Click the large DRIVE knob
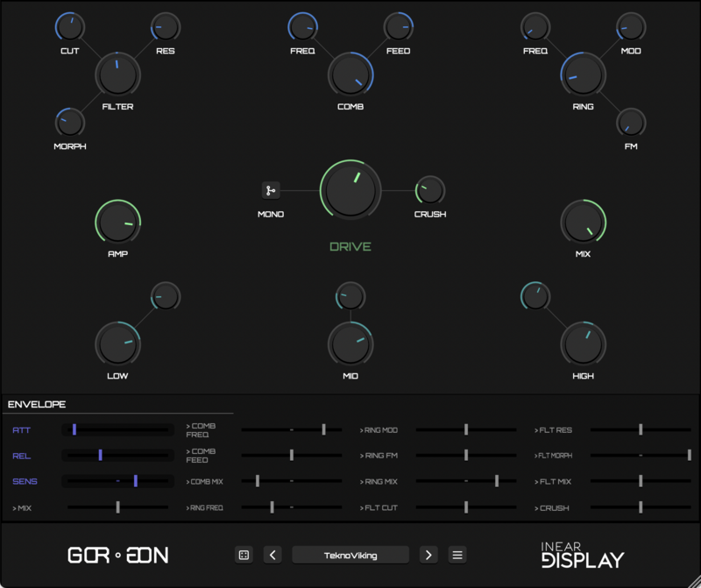 pos(350,190)
